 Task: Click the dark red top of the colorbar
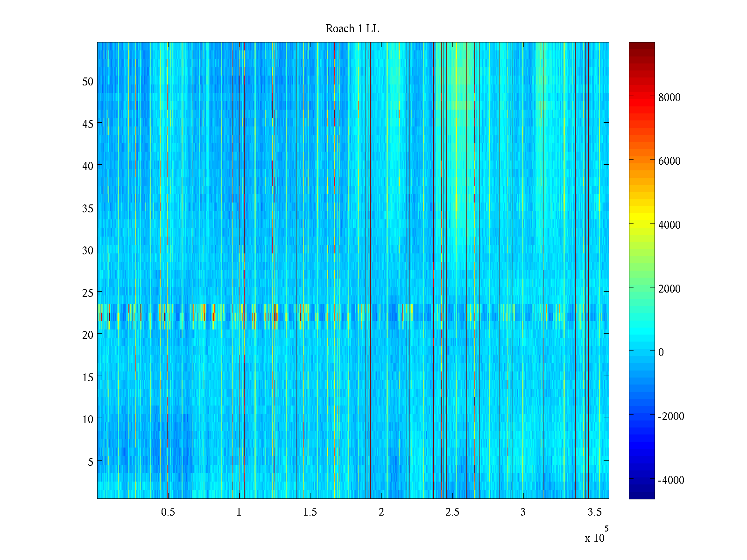coord(641,46)
